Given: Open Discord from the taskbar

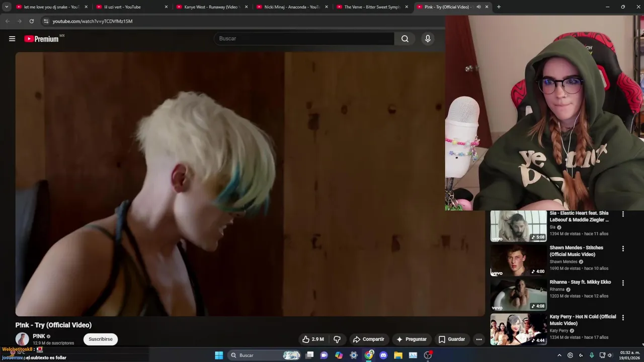Looking at the screenshot, I should tap(383, 355).
